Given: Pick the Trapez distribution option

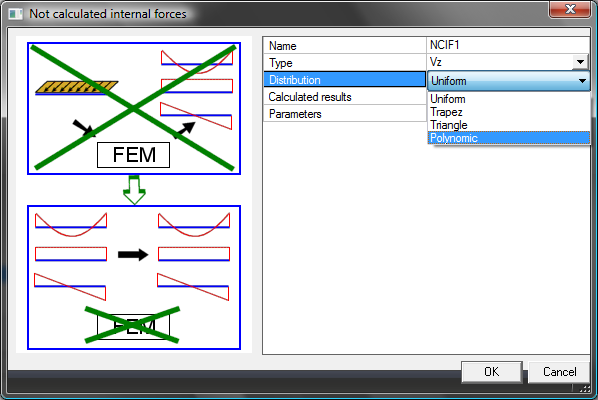Looking at the screenshot, I should [x=509, y=112].
